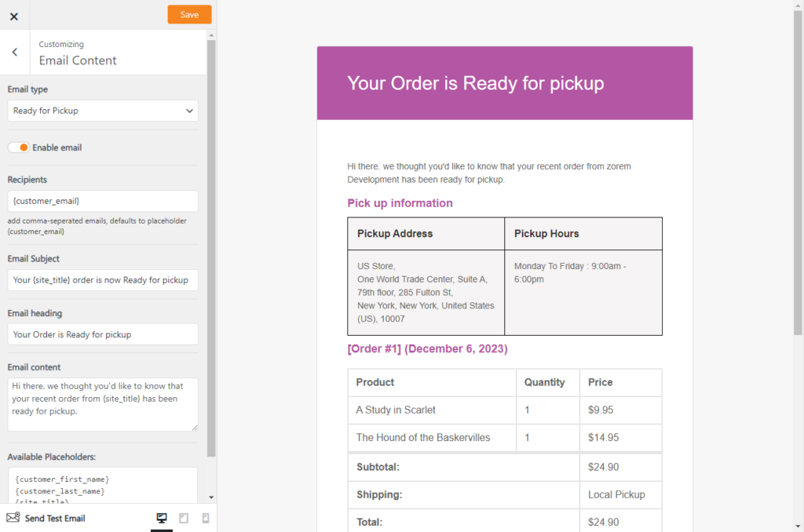Click the Send Test Email label
Screen dimensions: 804x532
tap(55, 518)
